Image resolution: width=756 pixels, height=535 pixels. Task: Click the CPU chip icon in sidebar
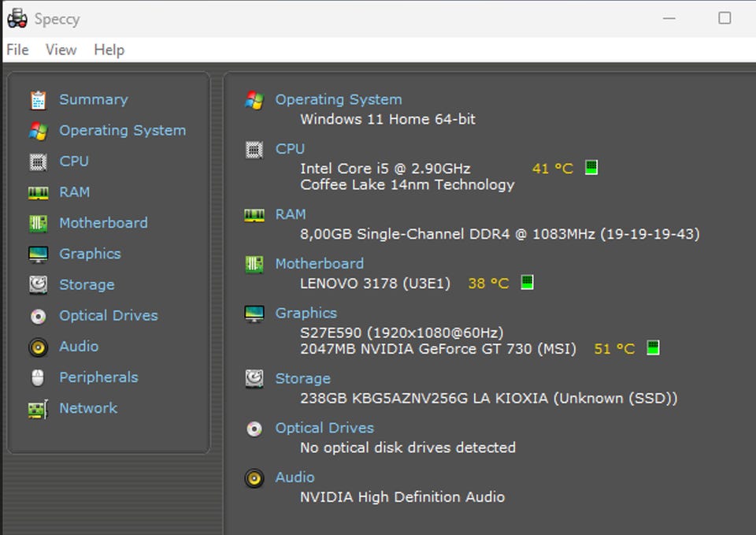pyautogui.click(x=38, y=162)
